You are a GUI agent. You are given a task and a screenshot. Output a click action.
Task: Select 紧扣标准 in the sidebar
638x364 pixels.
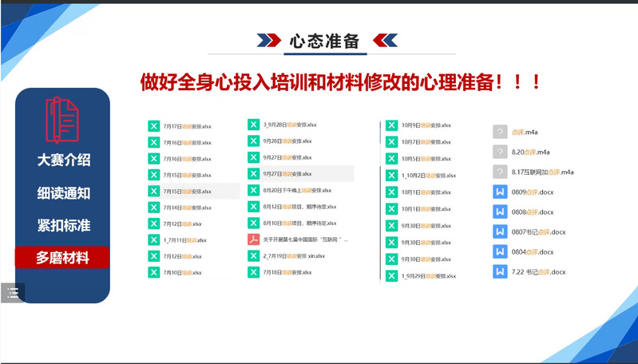(x=63, y=225)
